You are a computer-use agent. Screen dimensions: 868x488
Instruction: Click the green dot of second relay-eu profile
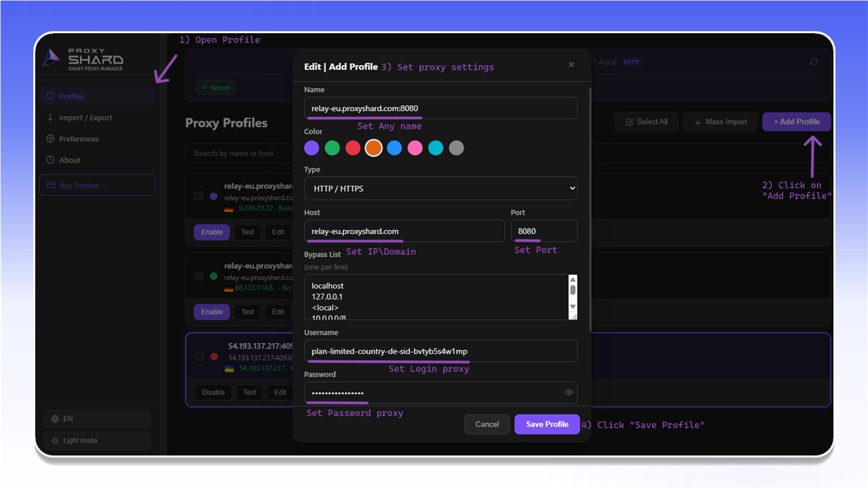coord(214,276)
